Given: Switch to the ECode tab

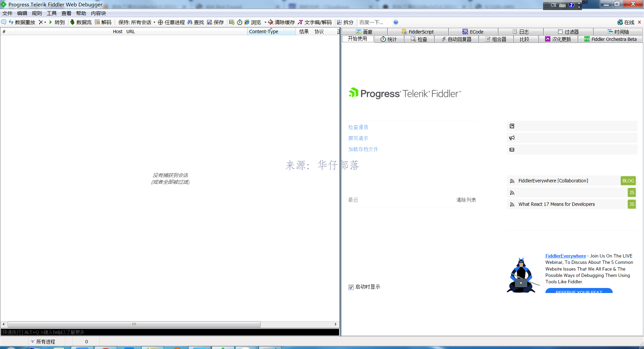Looking at the screenshot, I should coord(473,32).
